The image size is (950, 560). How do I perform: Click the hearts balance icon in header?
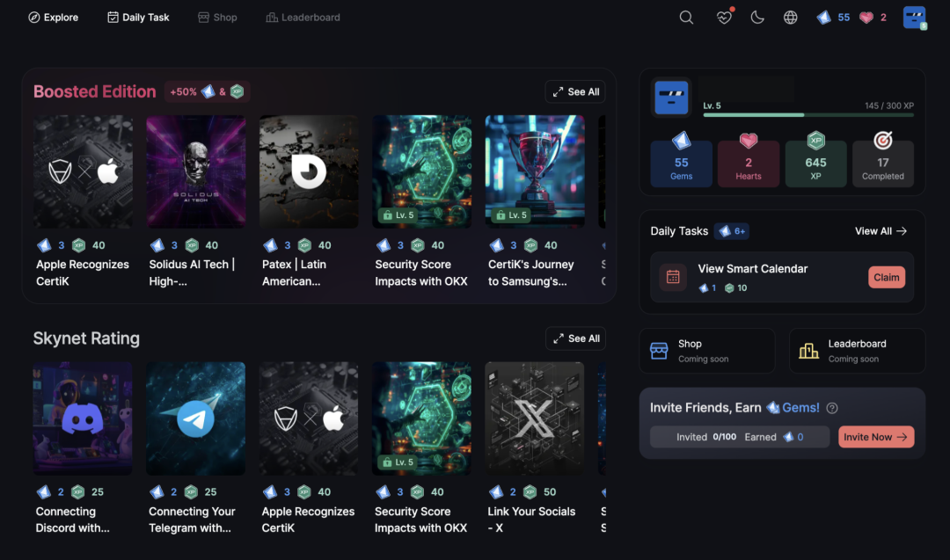click(x=866, y=18)
